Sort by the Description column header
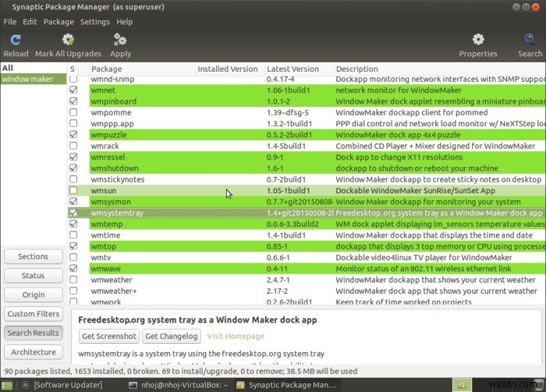The height and width of the screenshot is (392, 546). click(439, 69)
